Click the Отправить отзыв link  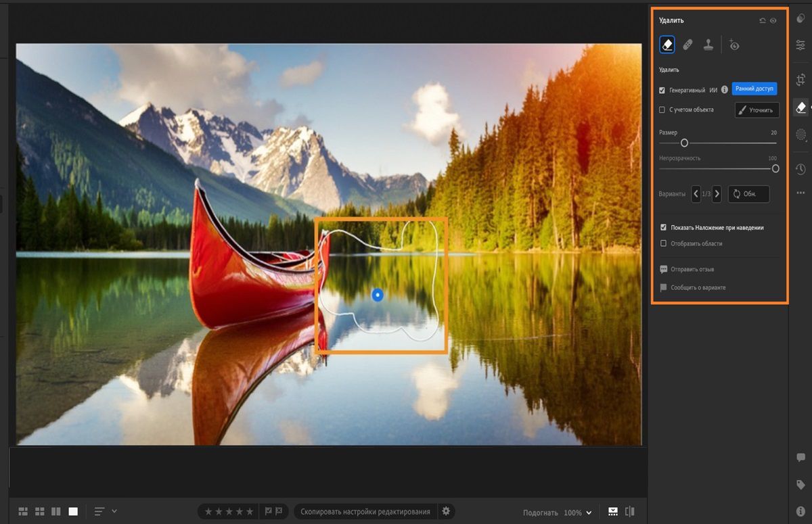click(687, 269)
